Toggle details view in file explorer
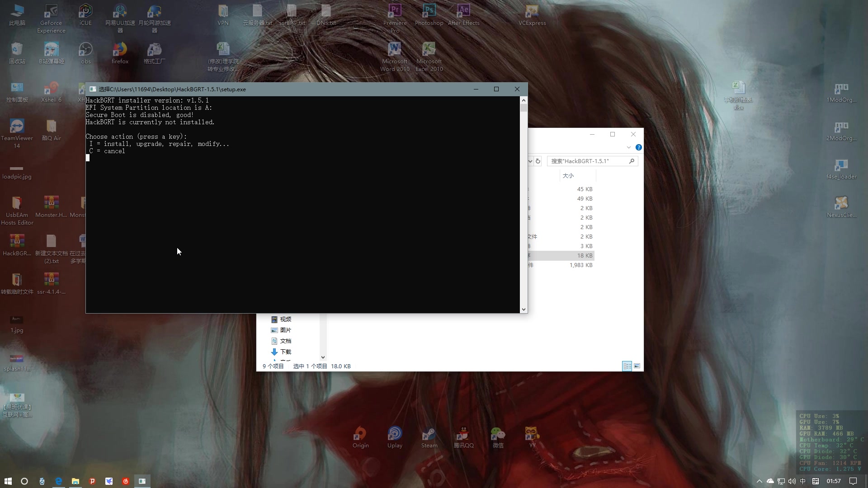 [627, 365]
